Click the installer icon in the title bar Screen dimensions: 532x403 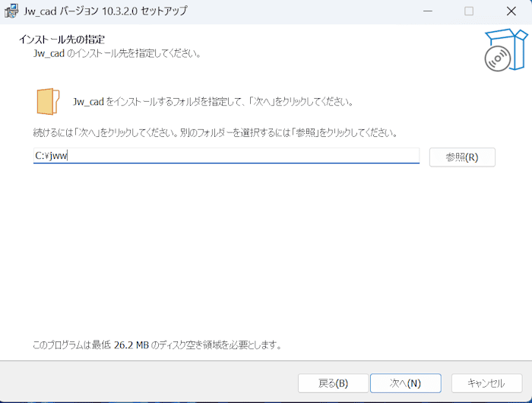point(11,11)
